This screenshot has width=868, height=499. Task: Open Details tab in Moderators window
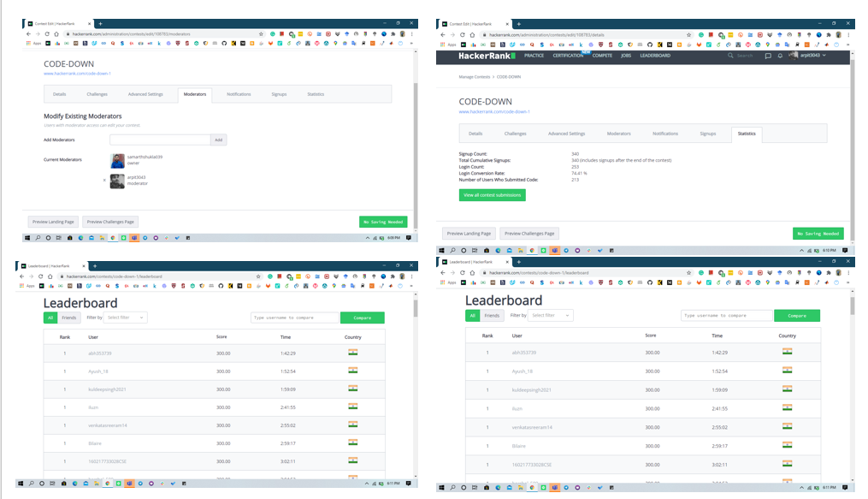point(59,94)
